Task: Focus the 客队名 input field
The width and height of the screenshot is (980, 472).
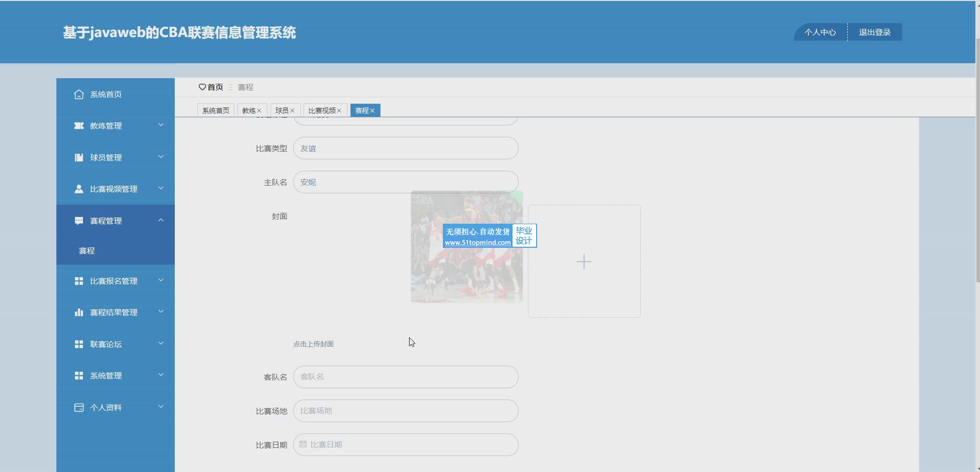Action: pos(405,377)
